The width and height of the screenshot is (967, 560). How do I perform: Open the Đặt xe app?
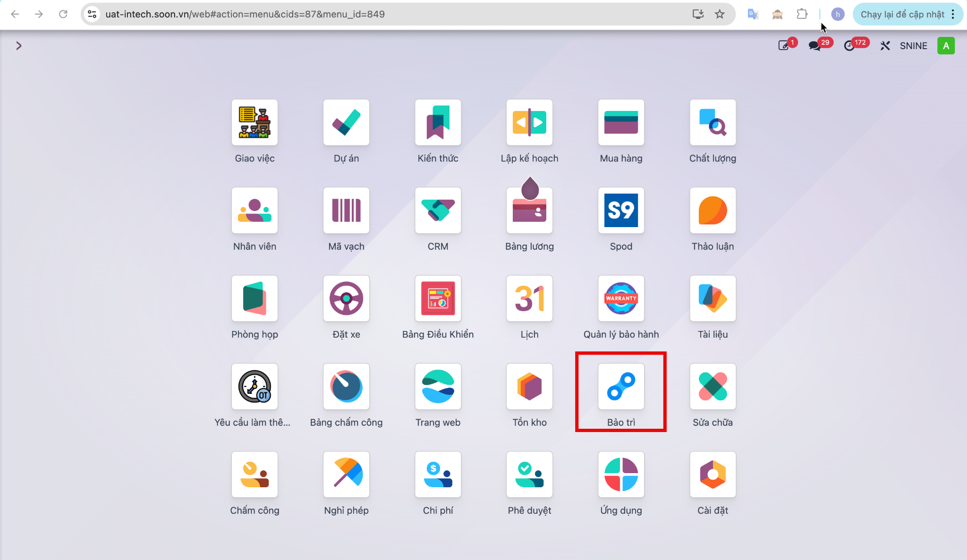[x=346, y=298]
